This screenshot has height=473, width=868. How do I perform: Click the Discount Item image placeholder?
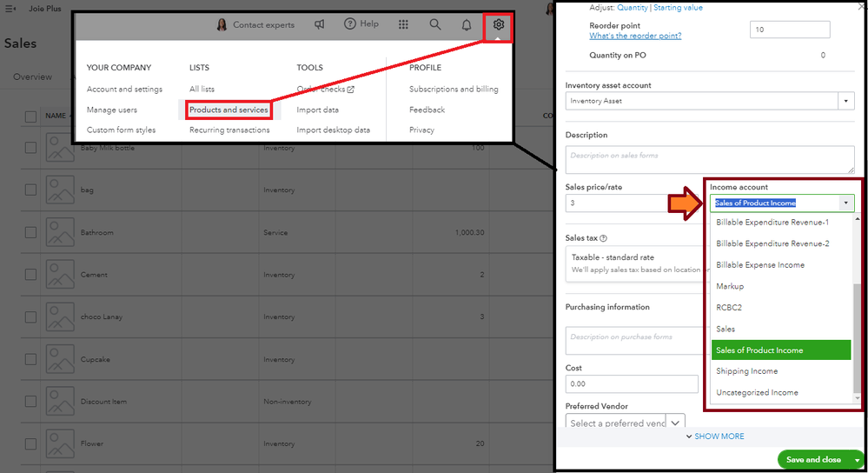tap(60, 402)
